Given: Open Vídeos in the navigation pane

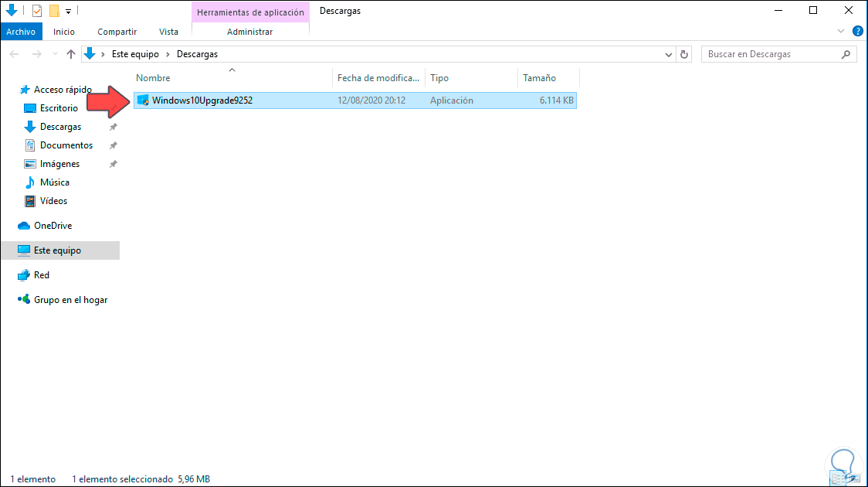Looking at the screenshot, I should (x=53, y=201).
